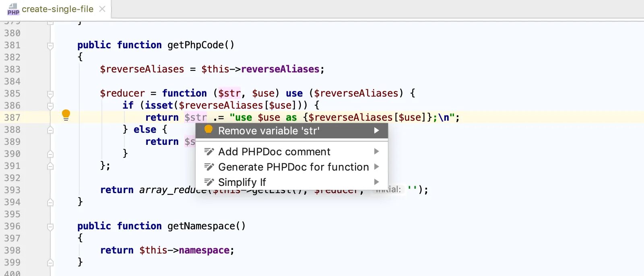Click line number 393 in the gutter
644x276 pixels.
pos(12,190)
